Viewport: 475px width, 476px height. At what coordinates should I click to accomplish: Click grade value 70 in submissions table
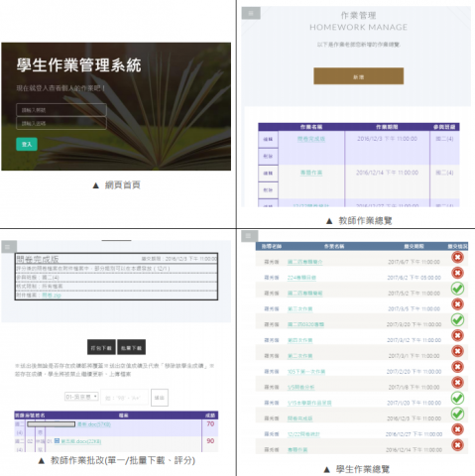pyautogui.click(x=210, y=423)
